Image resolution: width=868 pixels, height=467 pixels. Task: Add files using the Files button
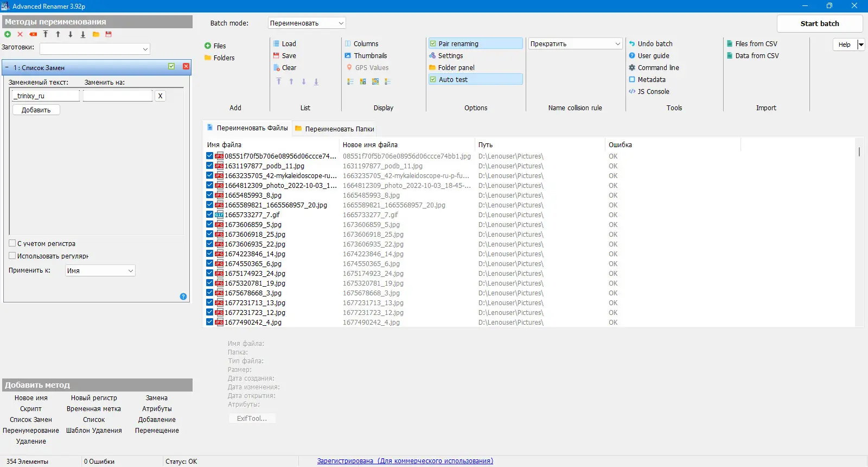point(215,46)
